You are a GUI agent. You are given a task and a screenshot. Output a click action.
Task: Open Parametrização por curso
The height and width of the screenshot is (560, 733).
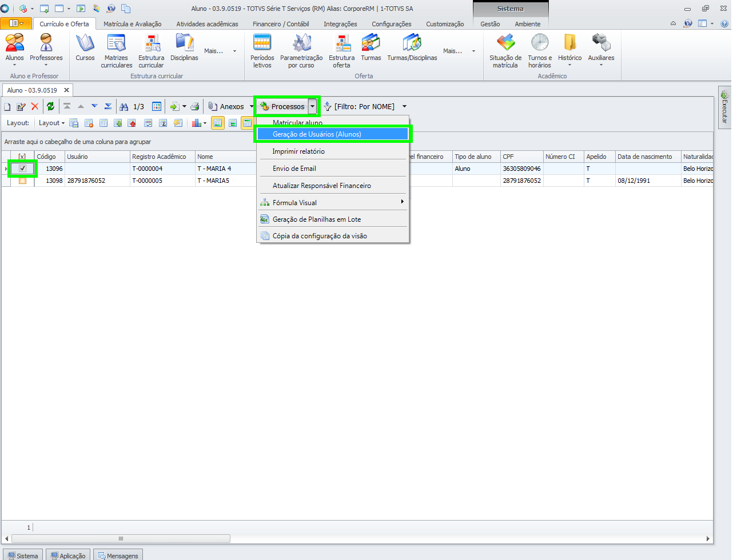coord(301,51)
